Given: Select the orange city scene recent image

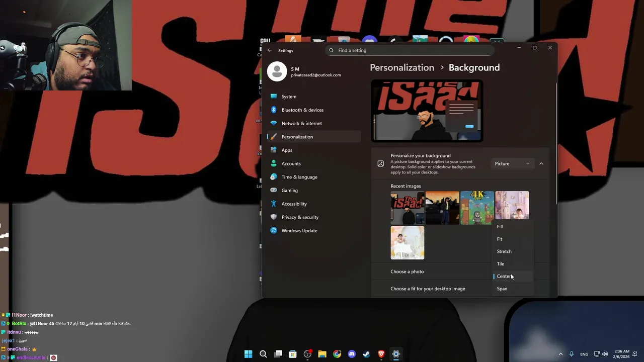Looking at the screenshot, I should click(x=442, y=207).
